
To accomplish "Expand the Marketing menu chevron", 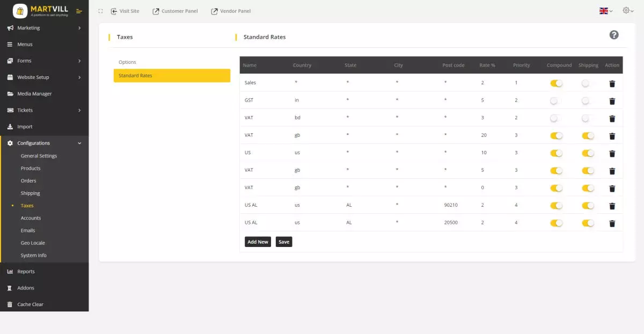I will (79, 28).
